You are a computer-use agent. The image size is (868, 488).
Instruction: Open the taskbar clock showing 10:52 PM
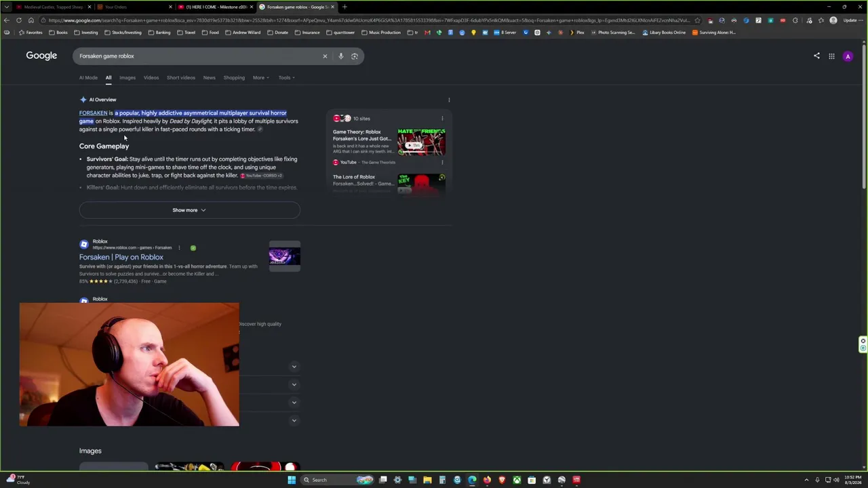coord(853,480)
